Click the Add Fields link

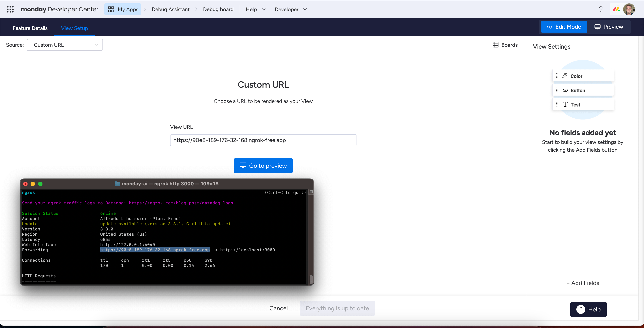click(x=583, y=283)
